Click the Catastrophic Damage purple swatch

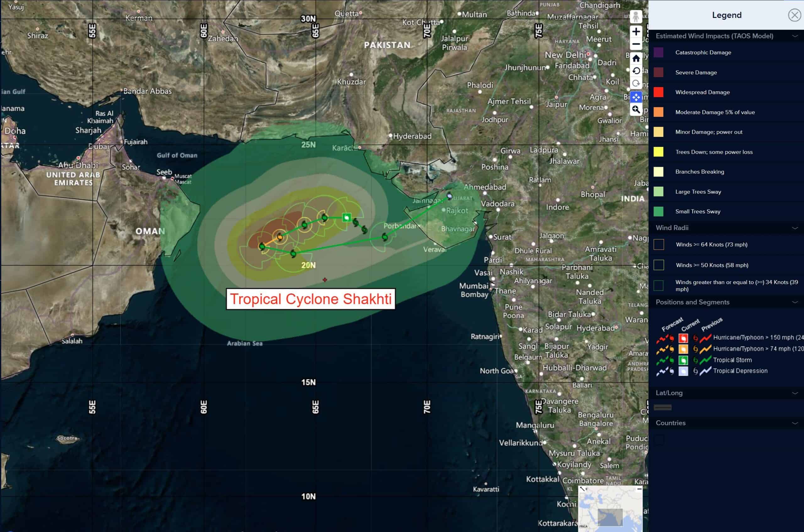[658, 53]
